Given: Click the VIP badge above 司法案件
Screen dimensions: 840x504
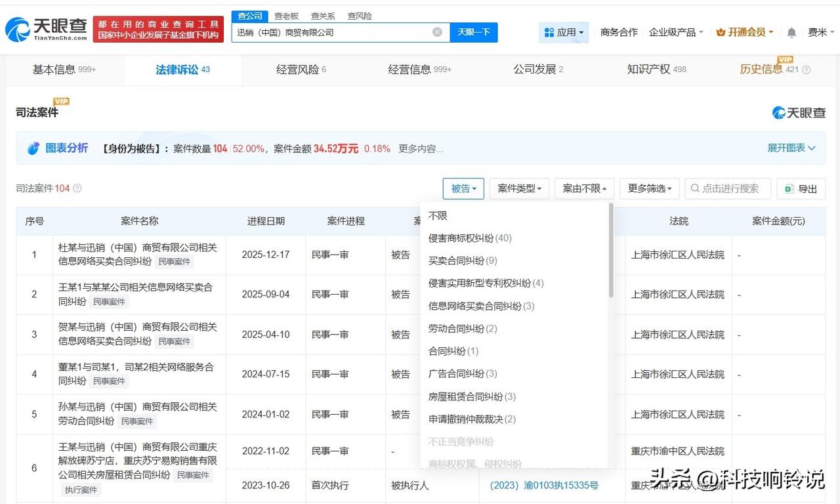Looking at the screenshot, I should (x=60, y=102).
